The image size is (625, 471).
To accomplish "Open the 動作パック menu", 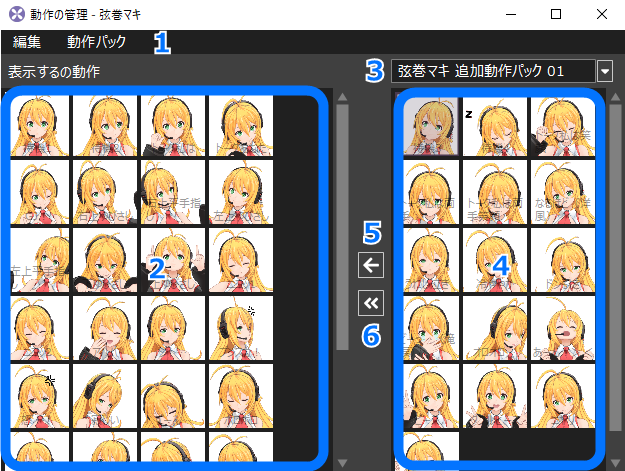I will tap(96, 42).
